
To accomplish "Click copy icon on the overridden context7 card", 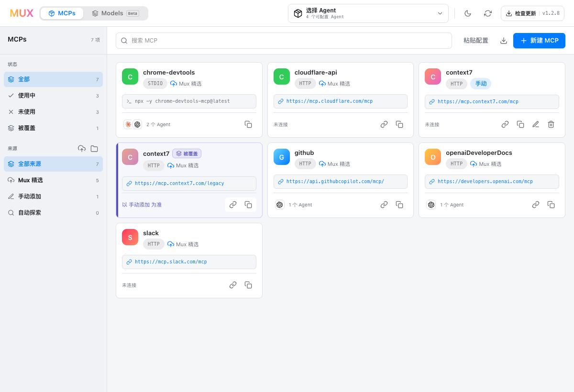I will pos(248,205).
